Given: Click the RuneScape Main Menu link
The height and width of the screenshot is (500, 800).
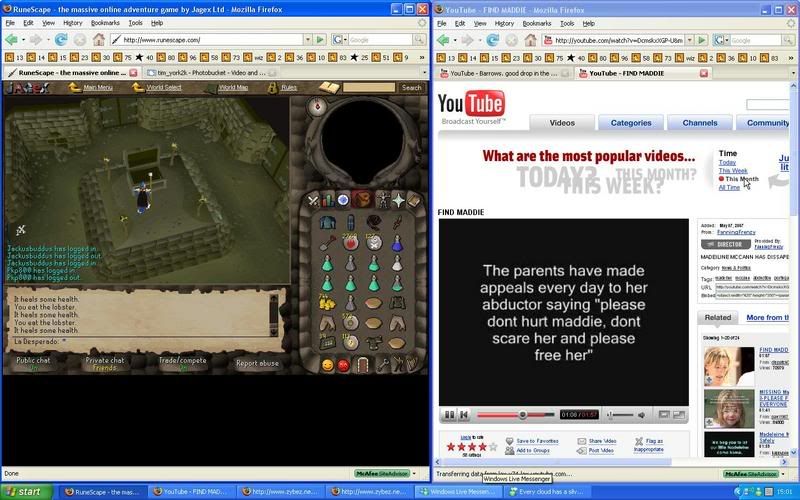Looking at the screenshot, I should point(97,88).
